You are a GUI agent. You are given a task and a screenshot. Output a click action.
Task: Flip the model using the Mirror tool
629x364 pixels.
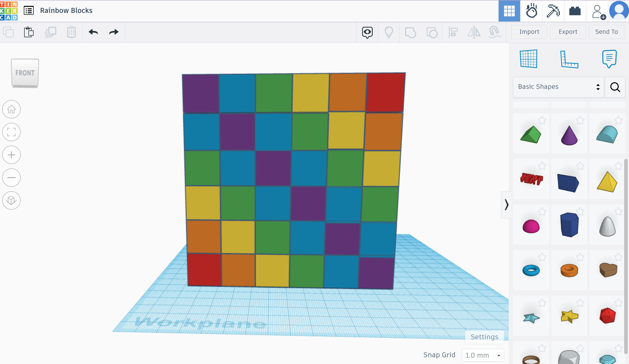474,32
